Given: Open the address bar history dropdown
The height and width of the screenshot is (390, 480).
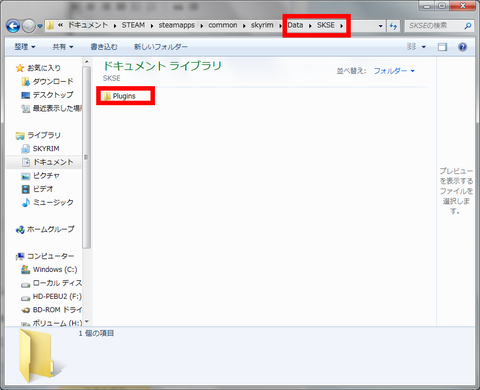Looking at the screenshot, I should click(380, 26).
